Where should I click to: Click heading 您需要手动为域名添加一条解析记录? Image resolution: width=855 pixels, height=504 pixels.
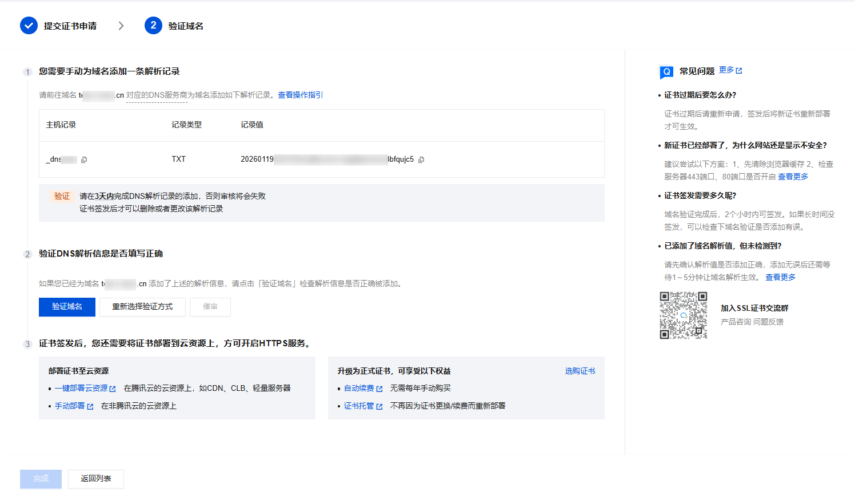(109, 71)
